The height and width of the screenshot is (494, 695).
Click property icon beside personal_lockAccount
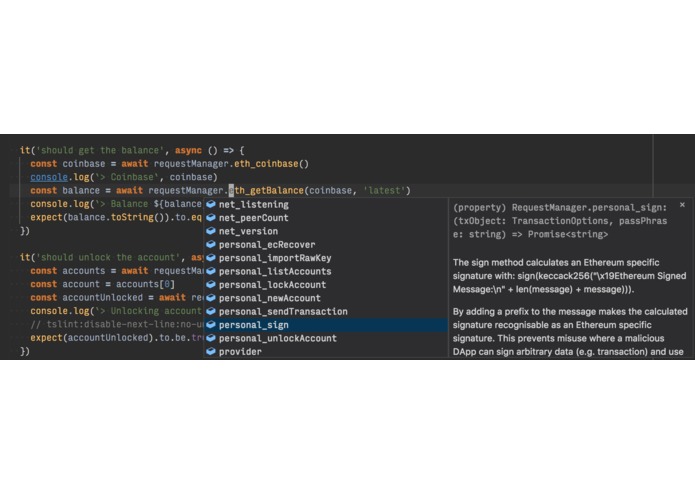211,284
